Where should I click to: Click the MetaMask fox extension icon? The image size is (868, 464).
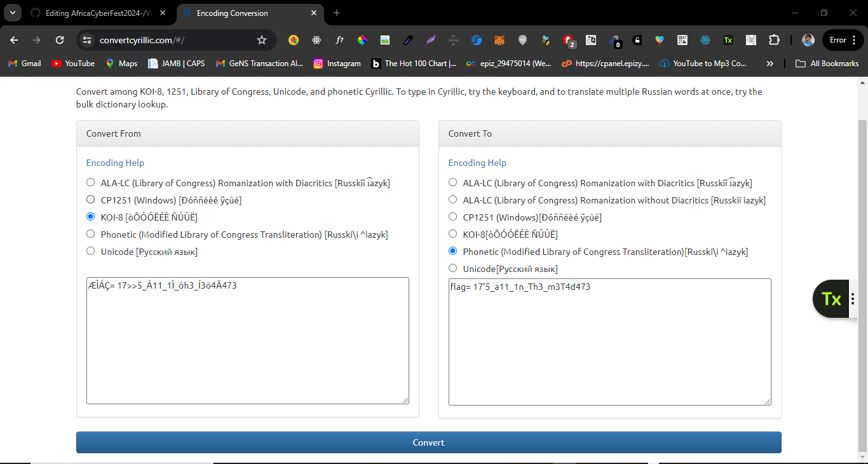point(500,40)
